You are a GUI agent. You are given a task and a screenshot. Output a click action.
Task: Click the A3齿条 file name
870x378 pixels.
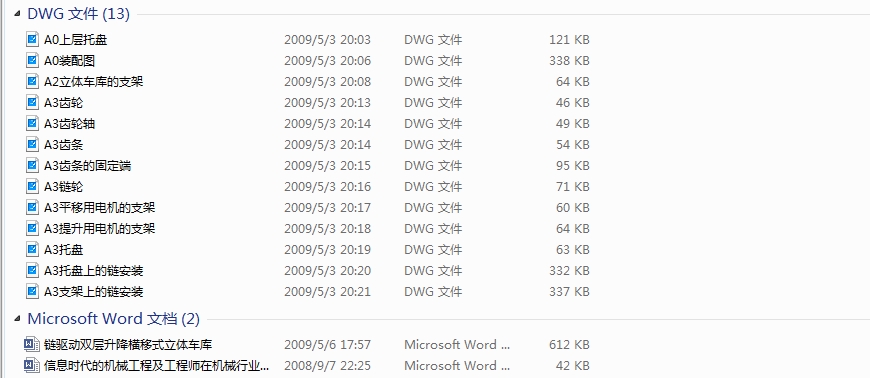click(64, 145)
